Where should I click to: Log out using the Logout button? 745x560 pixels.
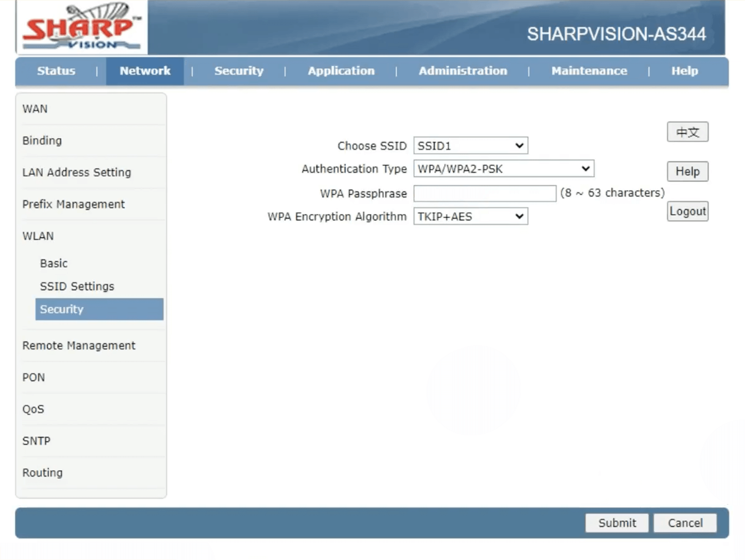[x=687, y=211]
